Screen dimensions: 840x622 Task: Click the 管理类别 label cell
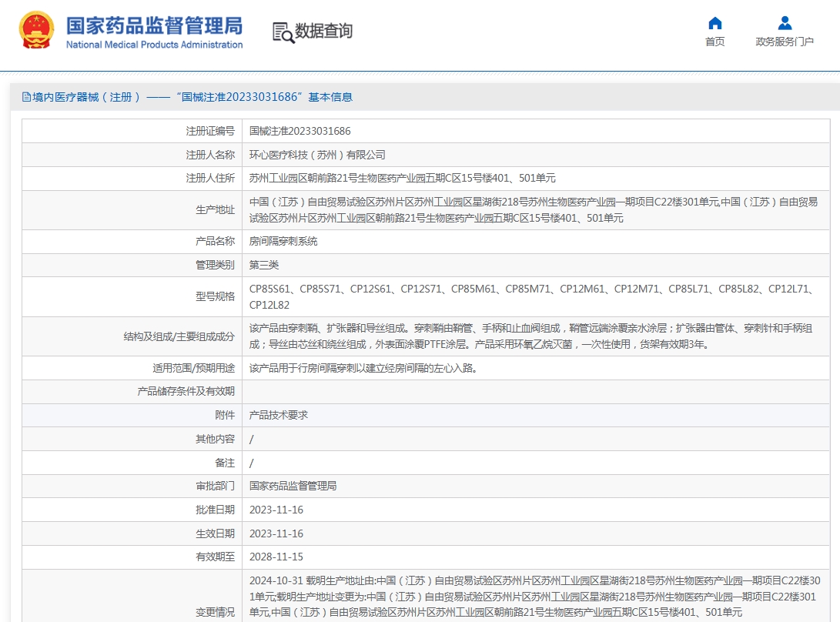tap(132, 265)
